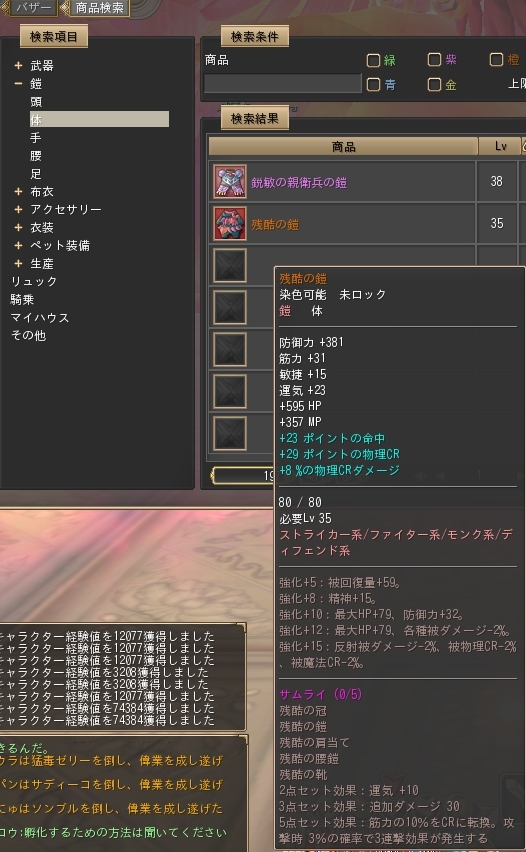
Task: Toggle the 金 quality checkbox
Action: [434, 84]
